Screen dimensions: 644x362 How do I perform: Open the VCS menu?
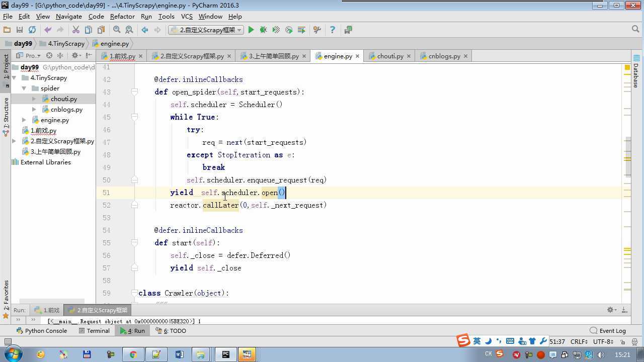tap(187, 17)
